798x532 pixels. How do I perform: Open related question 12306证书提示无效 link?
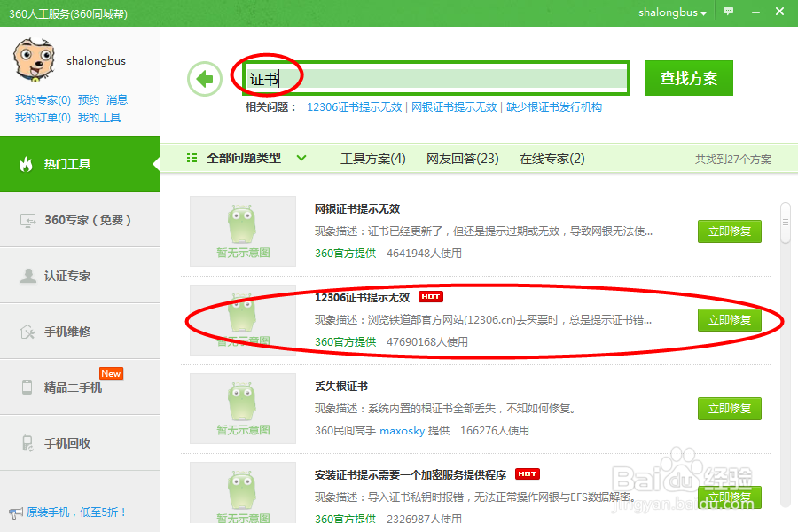coord(354,107)
